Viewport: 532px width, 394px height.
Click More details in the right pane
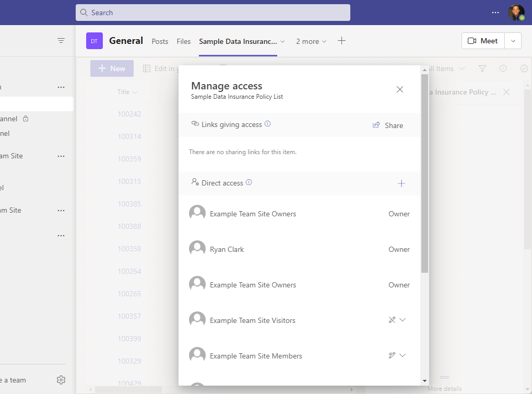pos(444,389)
